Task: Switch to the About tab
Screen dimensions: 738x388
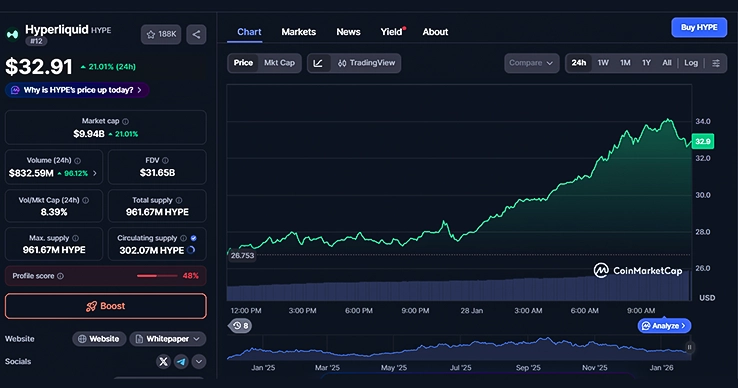Action: click(435, 32)
